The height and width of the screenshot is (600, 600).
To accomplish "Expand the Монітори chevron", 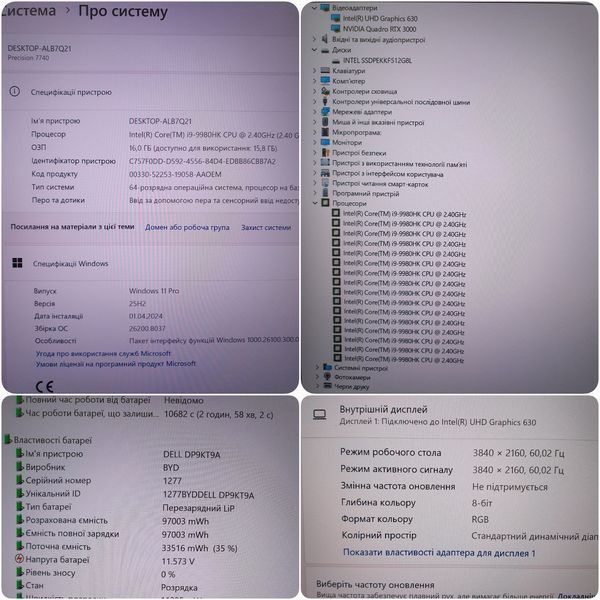I will 315,142.
